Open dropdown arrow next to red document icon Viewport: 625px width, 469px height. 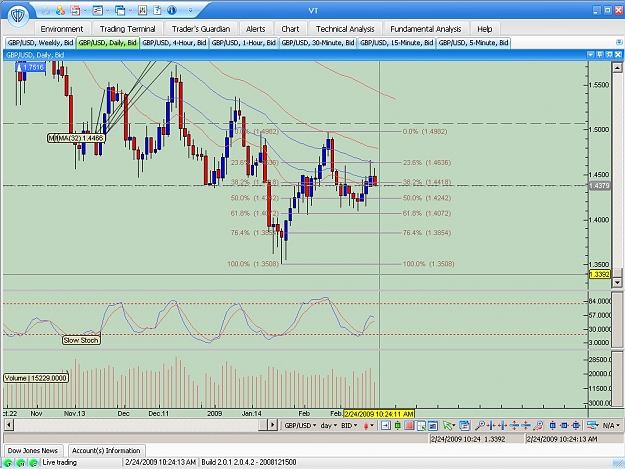click(84, 11)
